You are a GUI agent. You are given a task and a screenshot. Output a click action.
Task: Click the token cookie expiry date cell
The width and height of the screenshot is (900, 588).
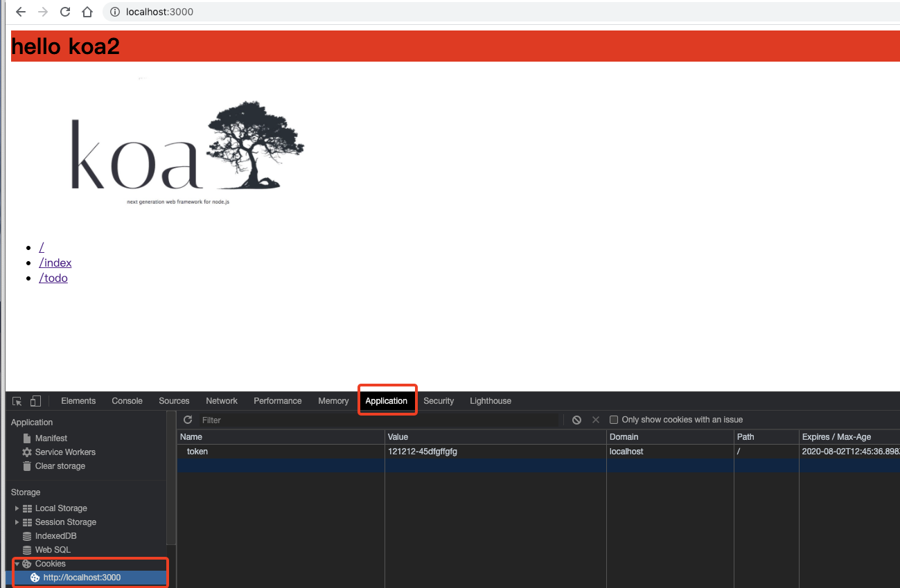tap(849, 452)
